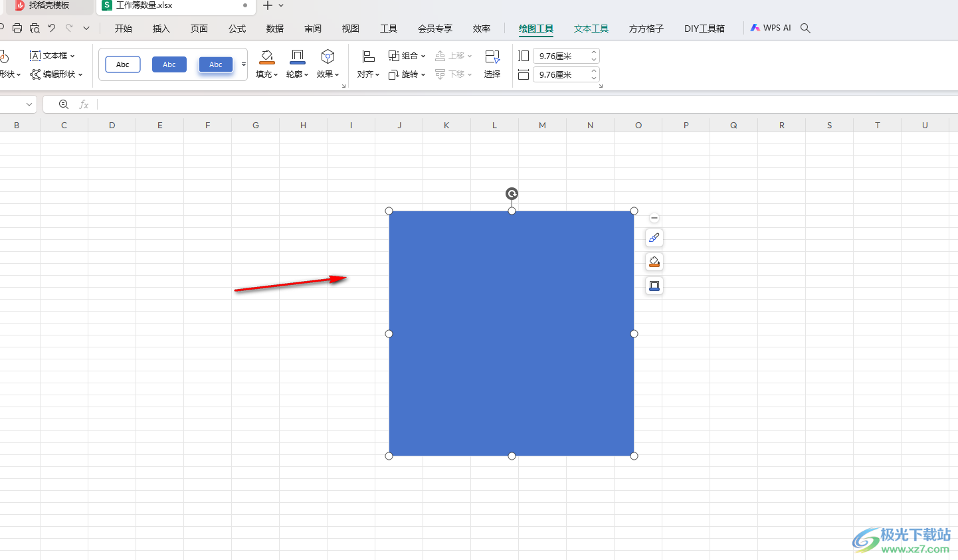The width and height of the screenshot is (958, 560).
Task: Click the Align (对齐) icon
Action: pyautogui.click(x=369, y=56)
